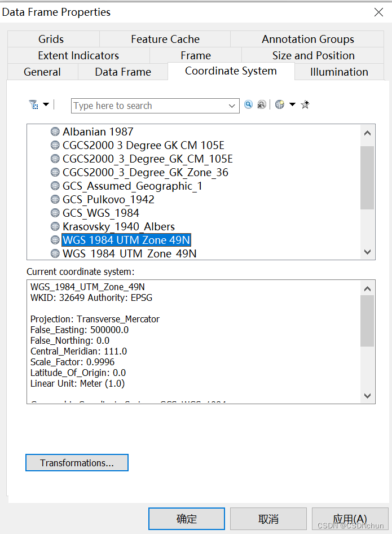Viewport: 392px width, 534px height.
Task: Open the Add Coordinate System globe icon
Action: [280, 104]
